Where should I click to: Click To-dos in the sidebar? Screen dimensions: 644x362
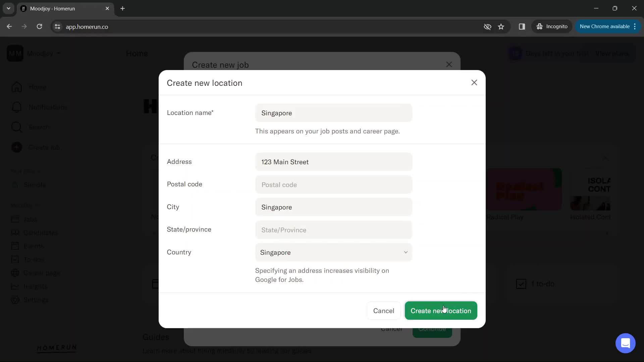pyautogui.click(x=34, y=259)
